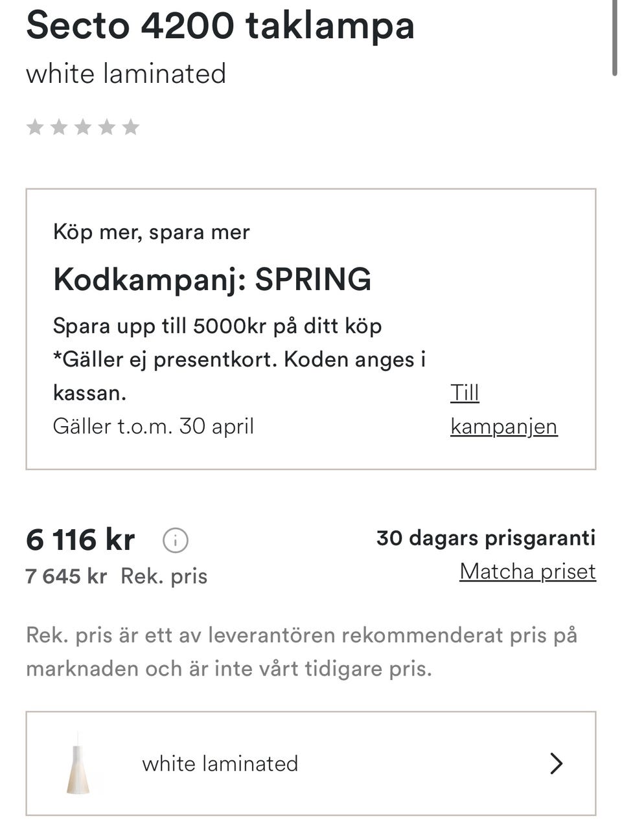This screenshot has height=840, width=622.
Task: Click the Köp mer, spara mer label
Action: tap(151, 232)
